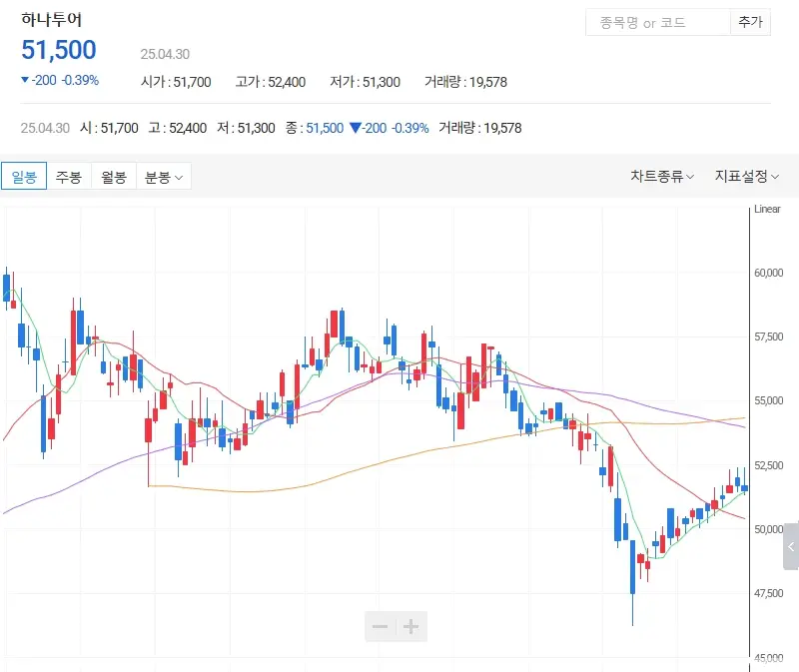
Task: Switch to the 월봉 monthly chart tab
Action: pos(114,177)
